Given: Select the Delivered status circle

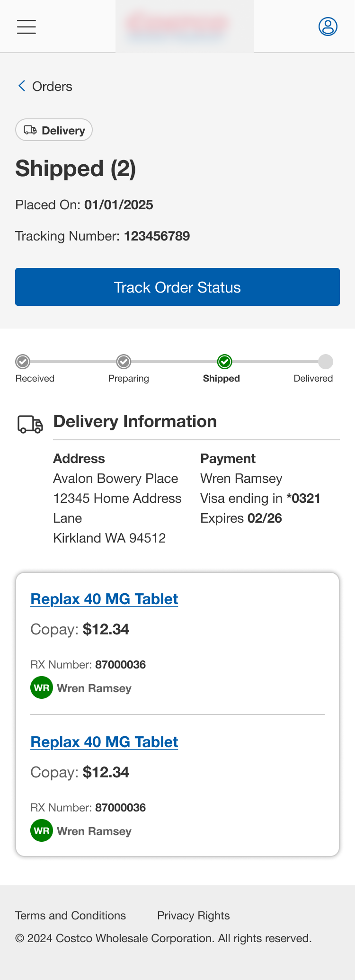Looking at the screenshot, I should coord(325,362).
